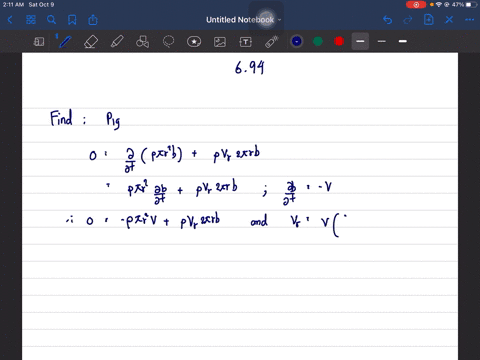Open the more options ellipsis menu
The width and height of the screenshot is (480, 360).
pyautogui.click(x=470, y=20)
